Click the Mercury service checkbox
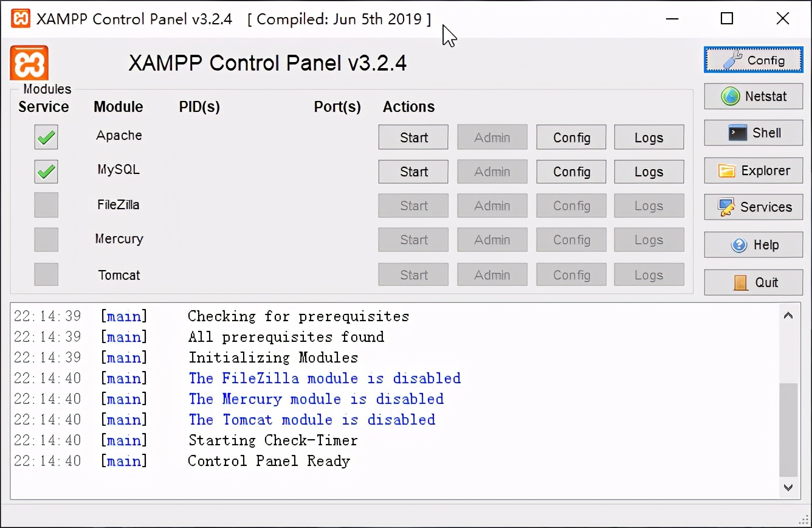 46,240
